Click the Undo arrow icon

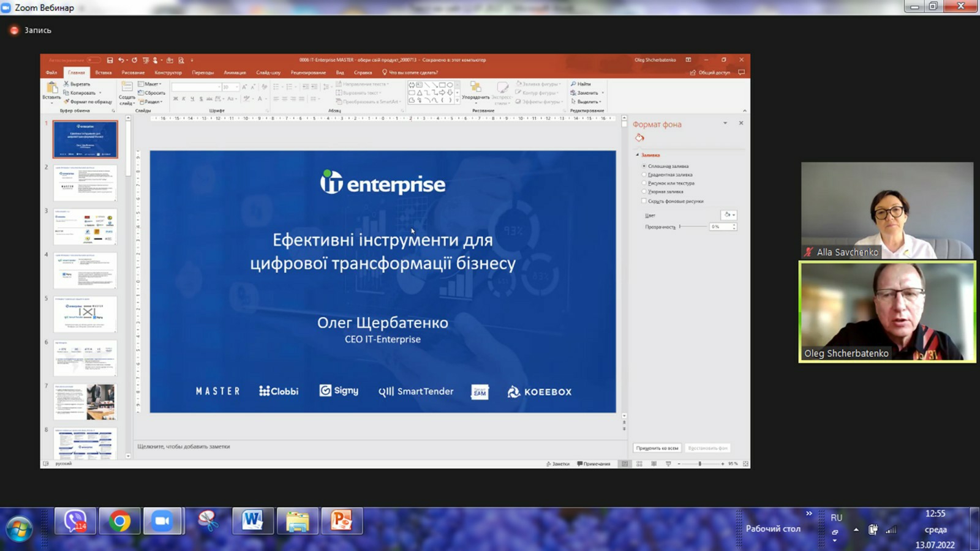click(121, 60)
